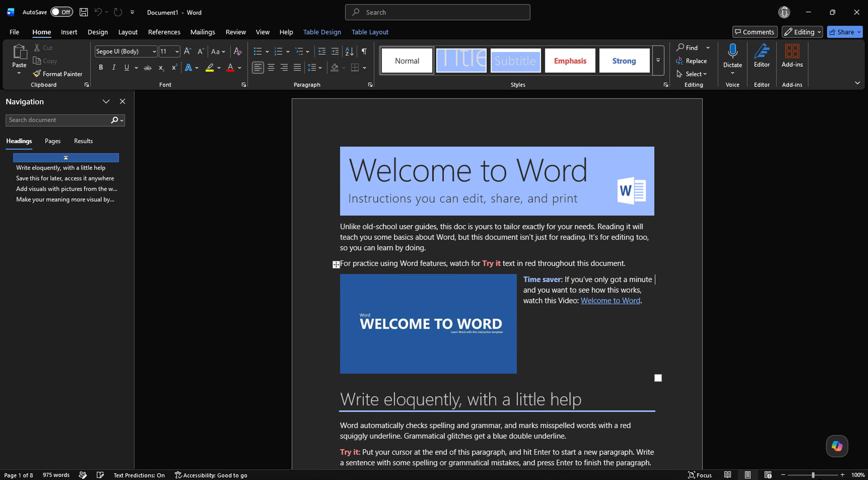
Task: Click the account profile picture
Action: click(784, 12)
